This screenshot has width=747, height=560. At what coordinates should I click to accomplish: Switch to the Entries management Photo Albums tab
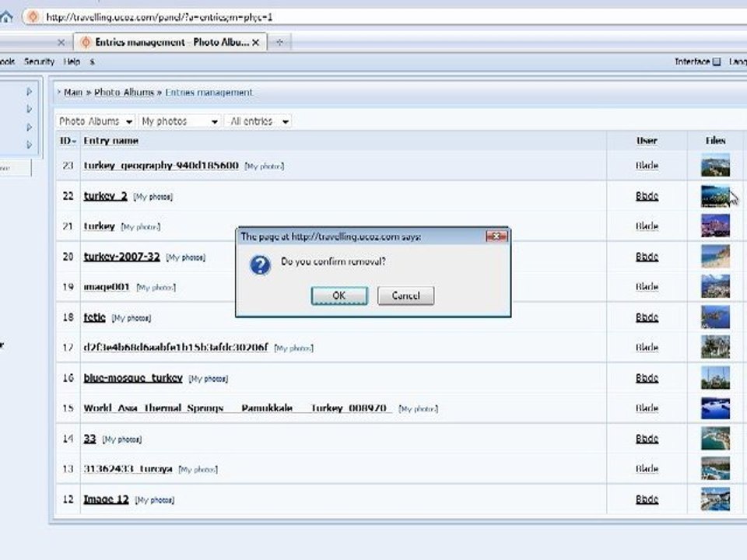(170, 42)
